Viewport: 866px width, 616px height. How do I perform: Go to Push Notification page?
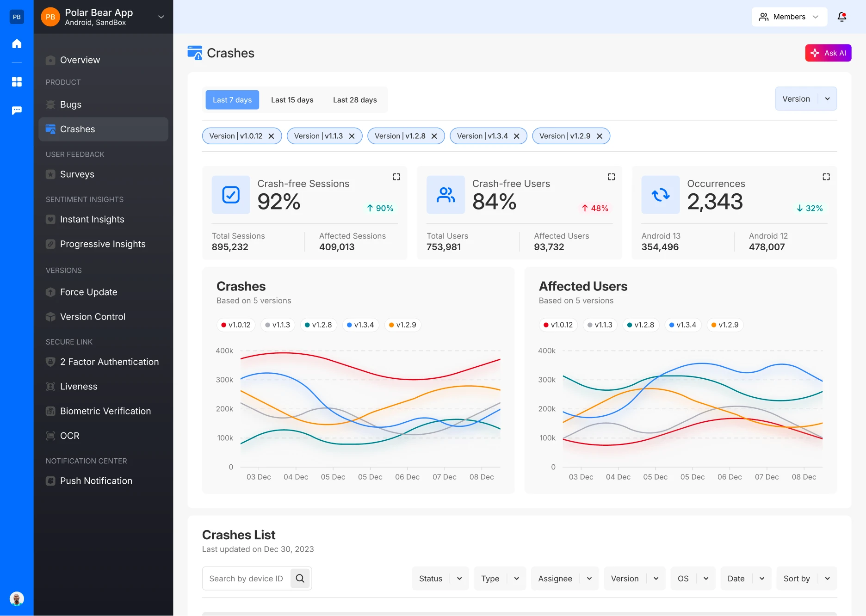coord(96,481)
